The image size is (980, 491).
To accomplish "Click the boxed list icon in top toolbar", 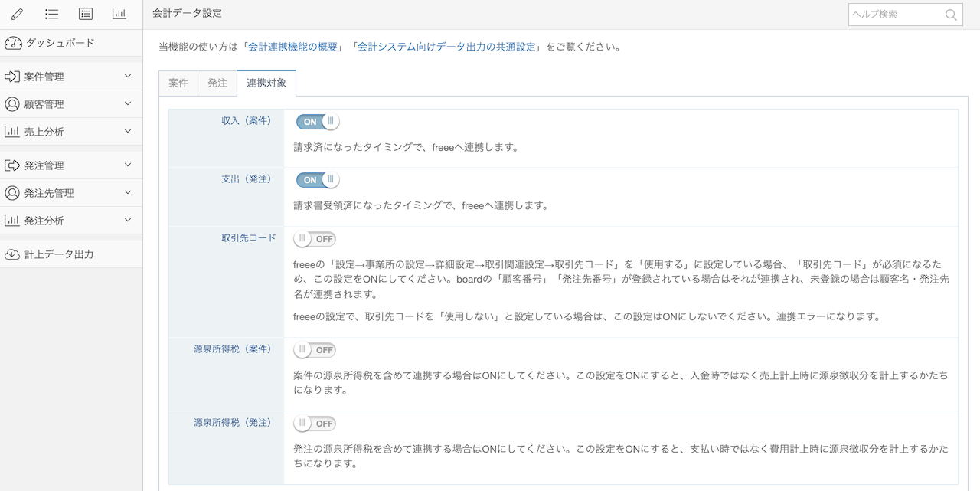I will point(86,14).
